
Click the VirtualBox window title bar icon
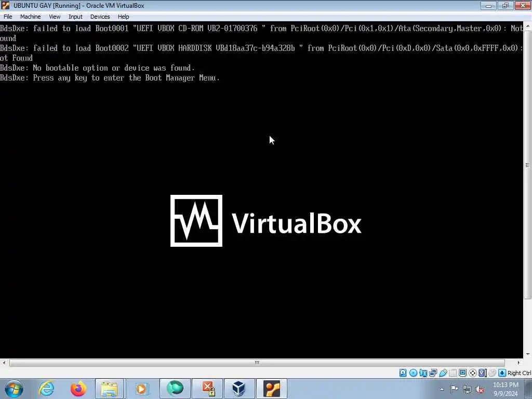5,5
